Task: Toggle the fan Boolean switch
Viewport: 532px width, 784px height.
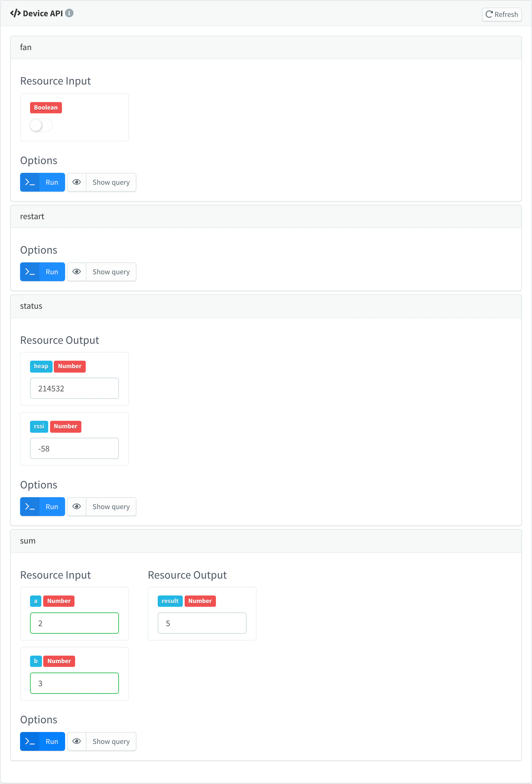Action: point(41,126)
